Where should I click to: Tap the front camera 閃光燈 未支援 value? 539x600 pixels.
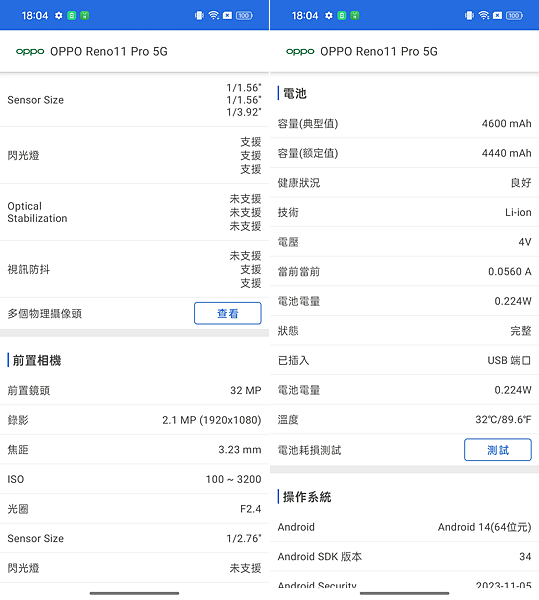245,568
